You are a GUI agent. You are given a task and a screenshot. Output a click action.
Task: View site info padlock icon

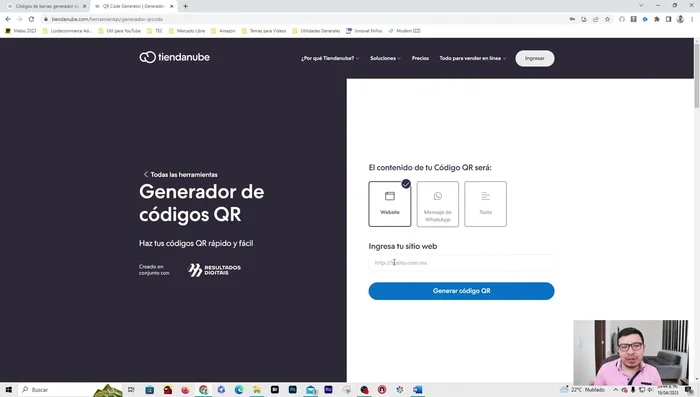coord(46,19)
